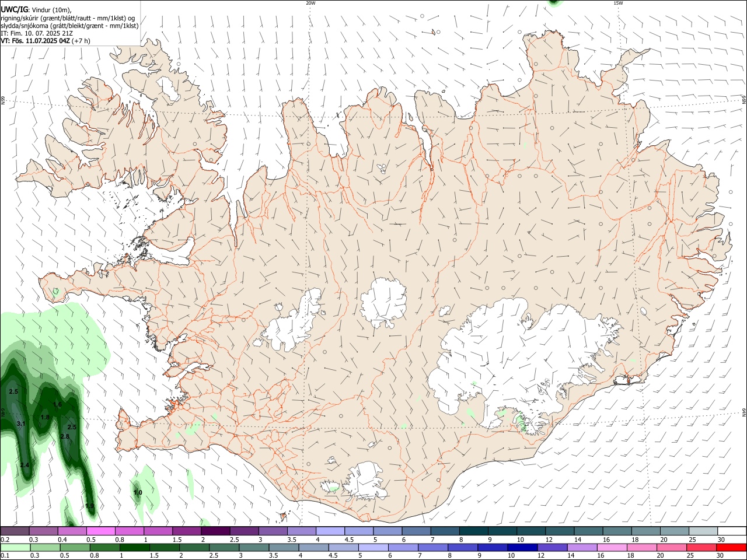Click the 1.0 rainfall value on map
The height and width of the screenshot is (560, 747).
point(138,492)
